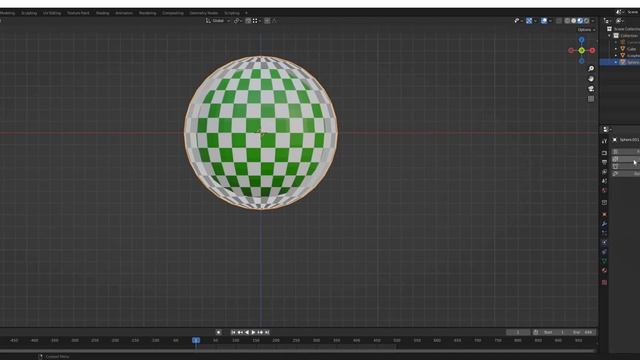Open the Shading workspace tab
640x360 pixels.
(x=102, y=13)
